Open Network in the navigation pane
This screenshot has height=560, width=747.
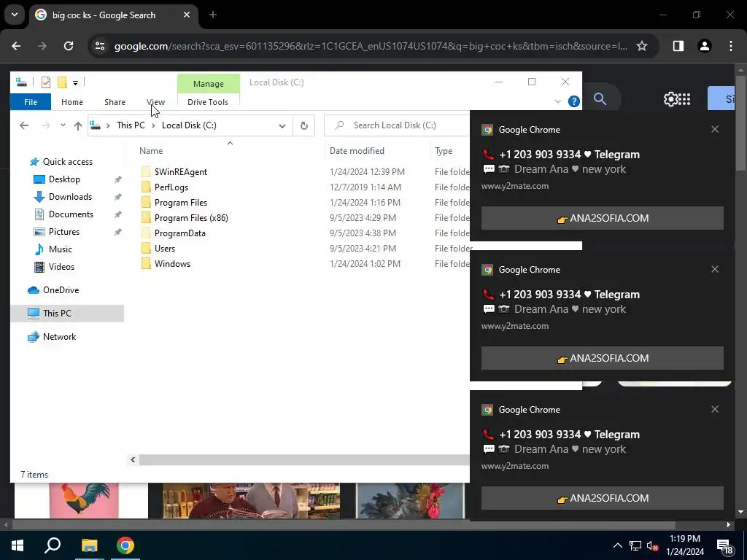(59, 337)
